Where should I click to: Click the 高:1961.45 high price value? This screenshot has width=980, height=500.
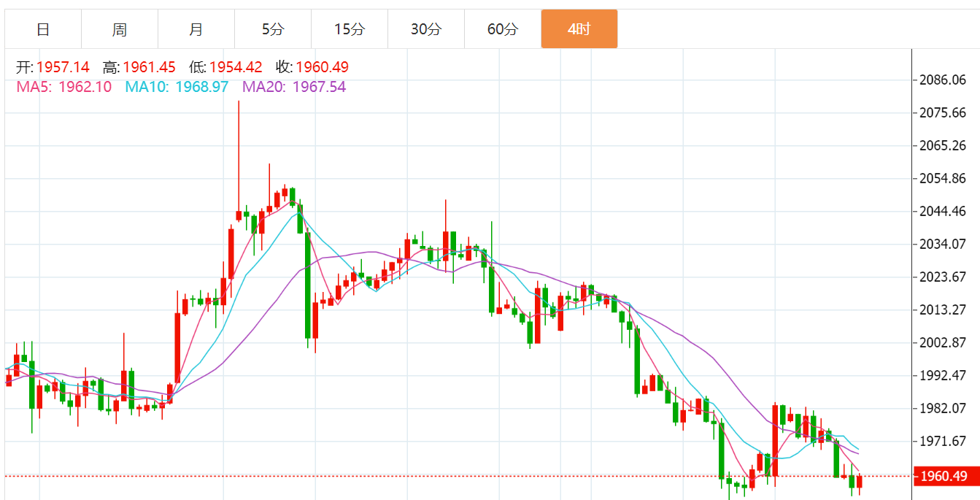[x=139, y=67]
